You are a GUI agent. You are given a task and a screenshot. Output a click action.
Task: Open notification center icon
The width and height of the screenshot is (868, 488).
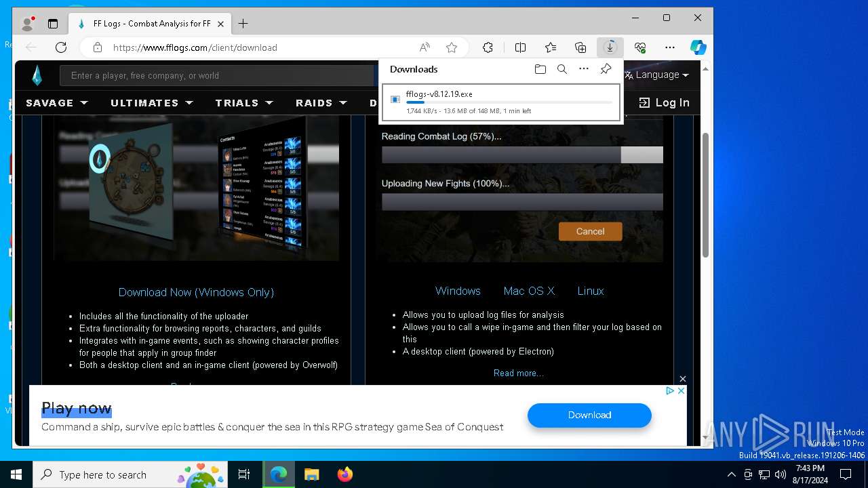846,474
